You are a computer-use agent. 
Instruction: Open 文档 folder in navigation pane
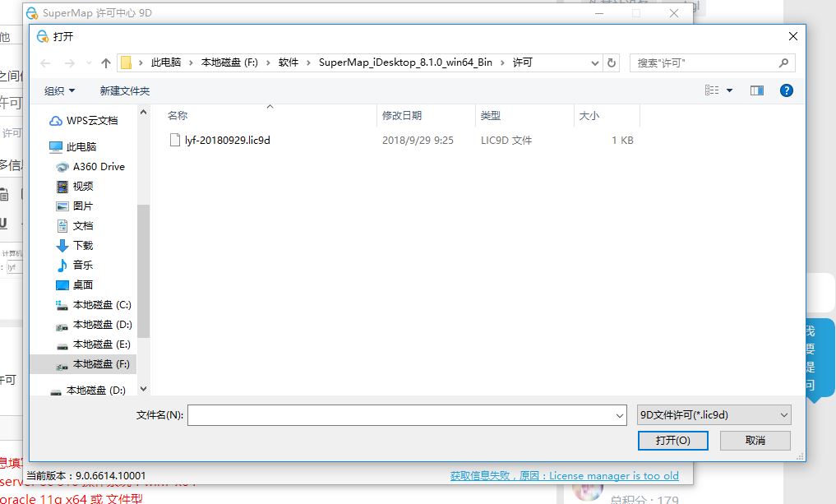pyautogui.click(x=83, y=225)
